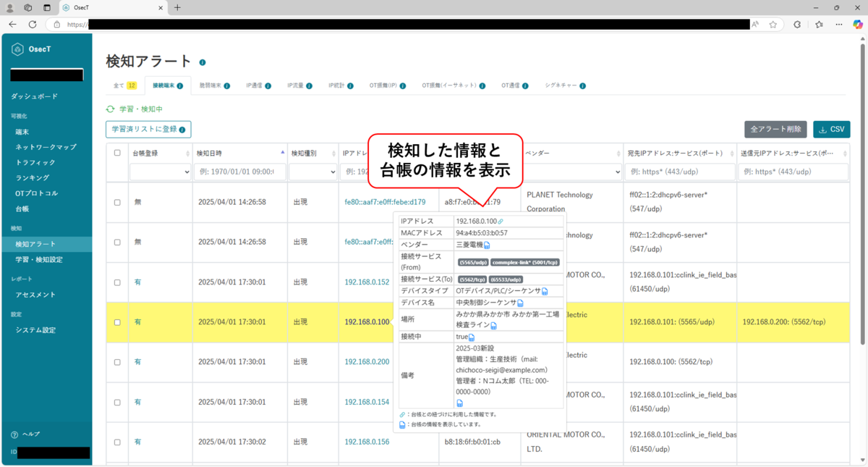Click the 検知日時 filter input field
The width and height of the screenshot is (868, 467).
pos(240,172)
